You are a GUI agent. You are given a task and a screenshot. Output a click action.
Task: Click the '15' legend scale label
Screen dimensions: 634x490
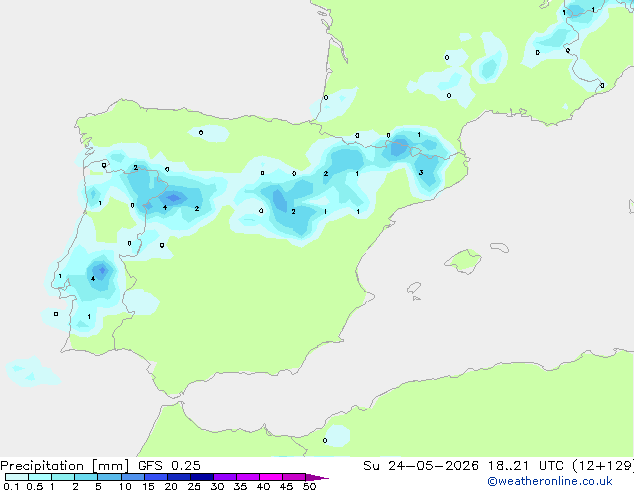[148, 486]
